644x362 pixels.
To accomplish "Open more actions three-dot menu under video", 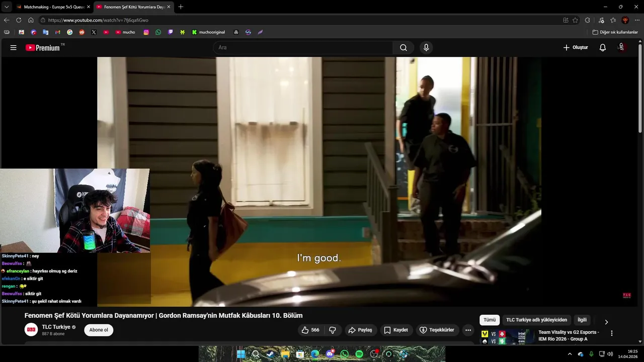I will (x=468, y=330).
